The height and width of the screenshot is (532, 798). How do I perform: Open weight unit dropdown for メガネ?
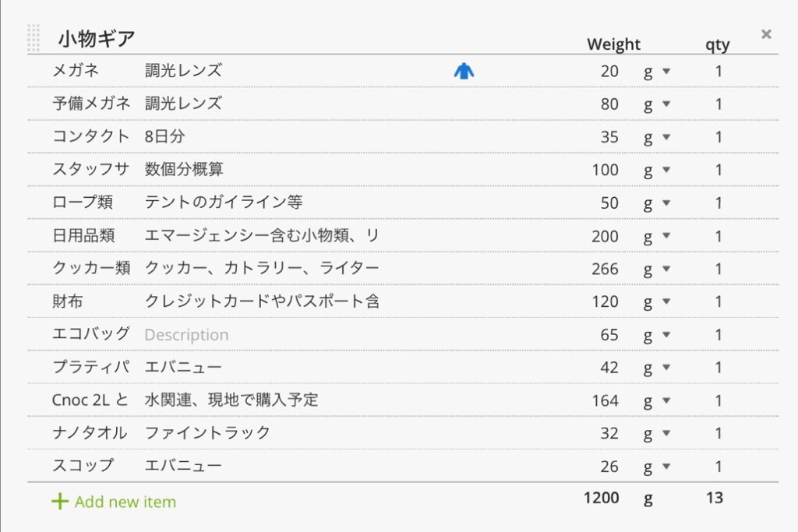pos(657,72)
